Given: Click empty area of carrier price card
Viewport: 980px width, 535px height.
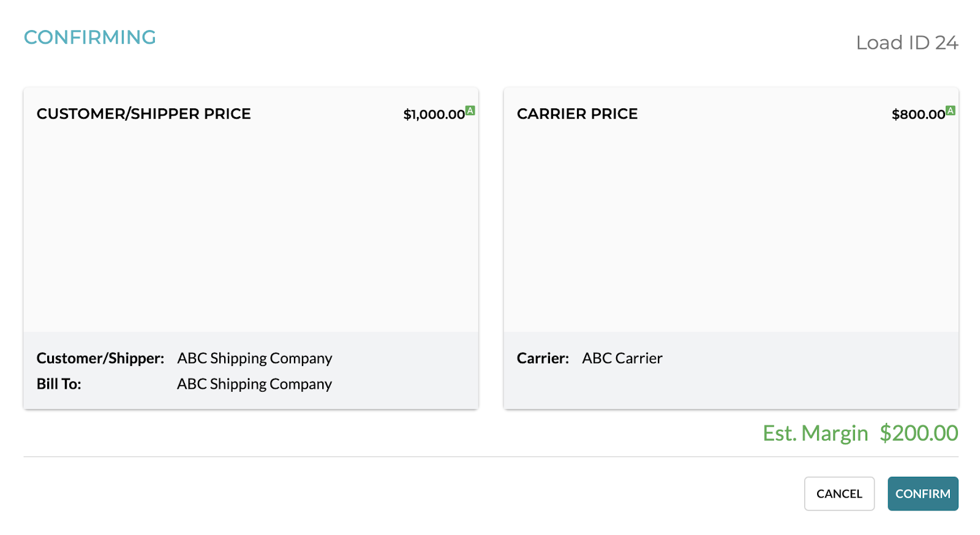Looking at the screenshot, I should click(x=731, y=226).
